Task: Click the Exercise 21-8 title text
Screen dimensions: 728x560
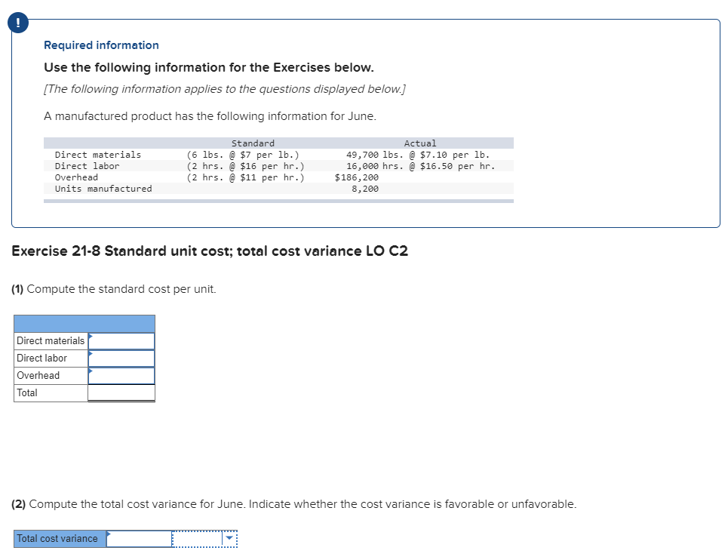Action: tap(210, 251)
